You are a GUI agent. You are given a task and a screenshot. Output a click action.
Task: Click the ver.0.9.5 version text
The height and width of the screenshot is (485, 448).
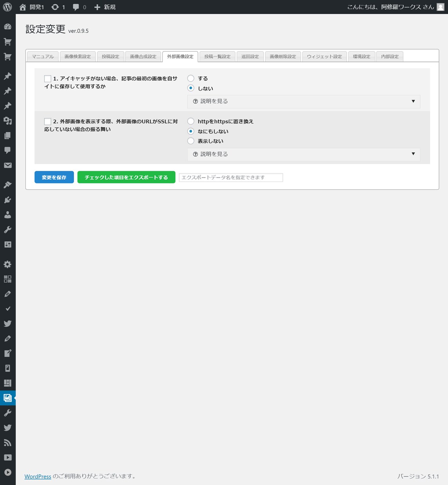pyautogui.click(x=78, y=31)
